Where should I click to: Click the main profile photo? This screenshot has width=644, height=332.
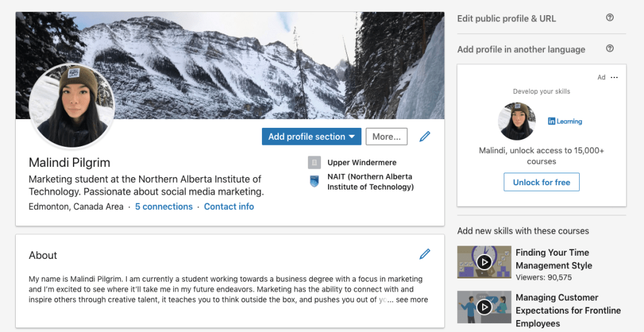point(72,106)
